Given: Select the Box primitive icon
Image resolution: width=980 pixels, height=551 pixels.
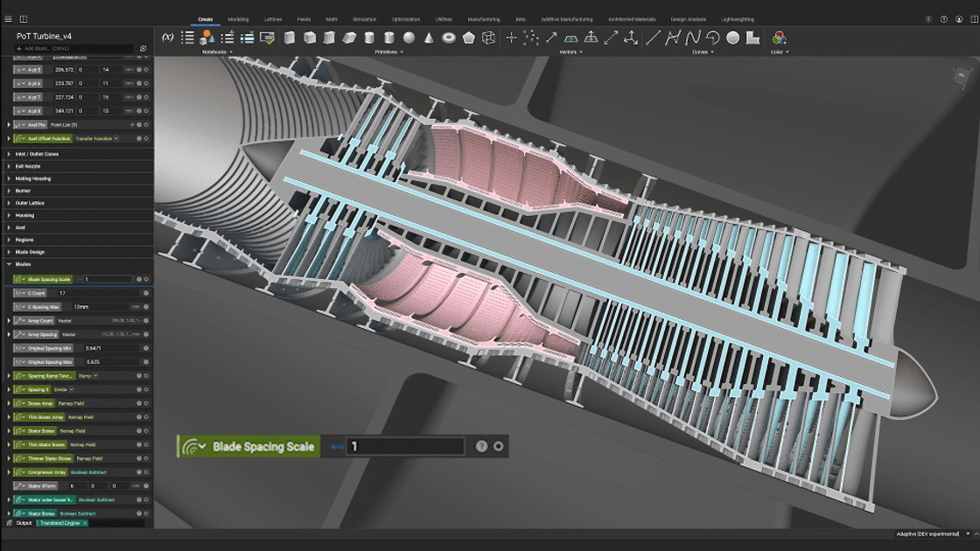Looking at the screenshot, I should (290, 38).
